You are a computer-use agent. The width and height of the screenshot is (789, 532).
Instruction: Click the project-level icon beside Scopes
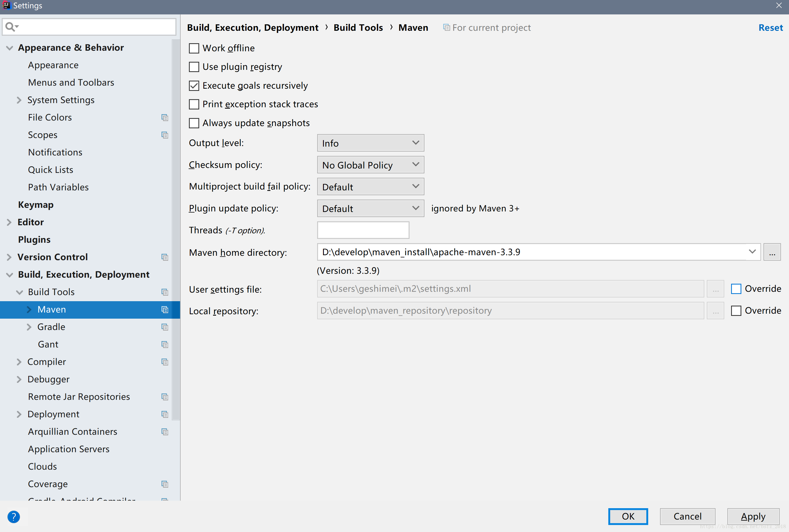(x=165, y=135)
